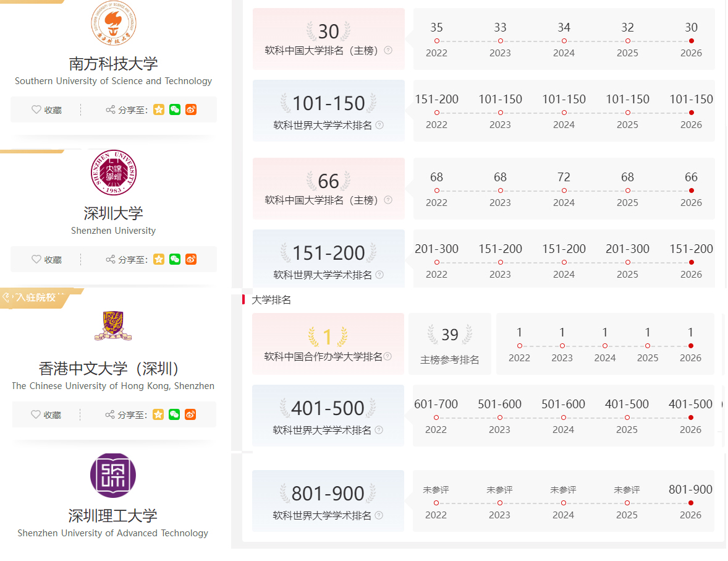Open 深圳大学 university name link
The image size is (728, 561).
pyautogui.click(x=113, y=213)
